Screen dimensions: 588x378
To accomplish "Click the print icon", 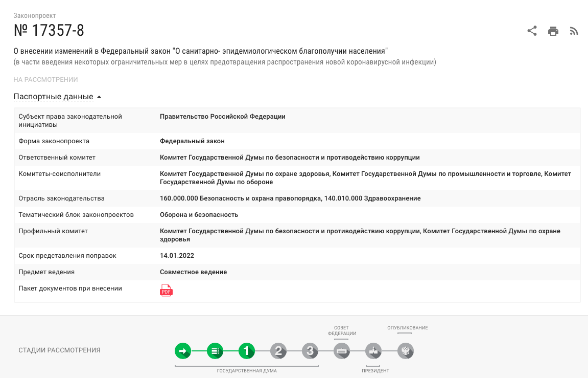I will click(553, 31).
